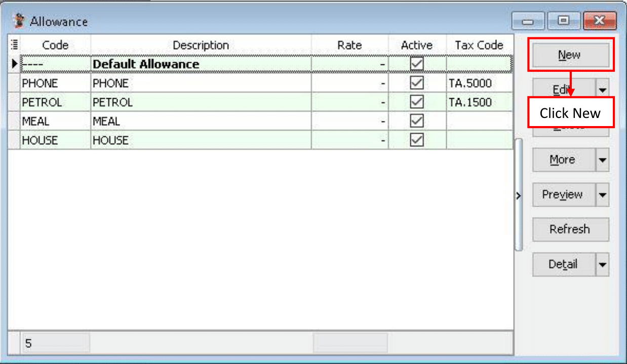Screen dimensions: 627x364
Task: Toggle Active checkbox for PETROL row
Action: tap(417, 102)
